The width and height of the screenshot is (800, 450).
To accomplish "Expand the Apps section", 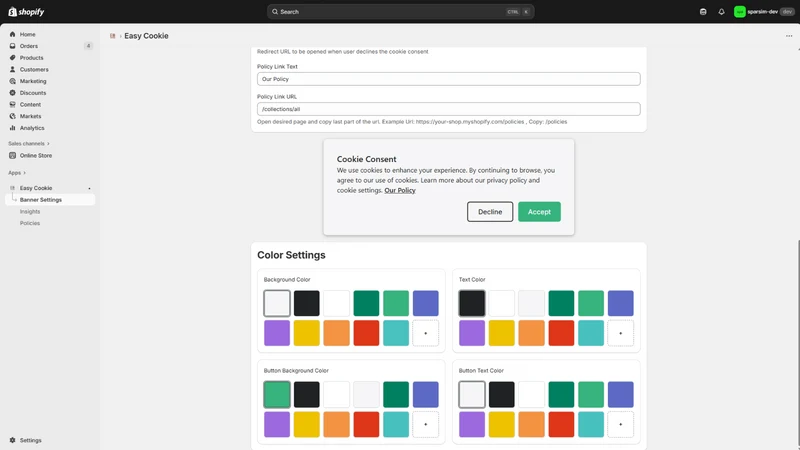I will click(x=17, y=173).
